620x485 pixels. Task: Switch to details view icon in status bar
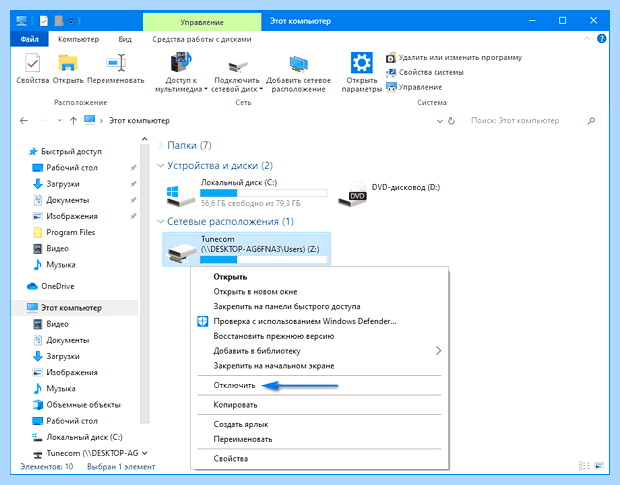584,466
